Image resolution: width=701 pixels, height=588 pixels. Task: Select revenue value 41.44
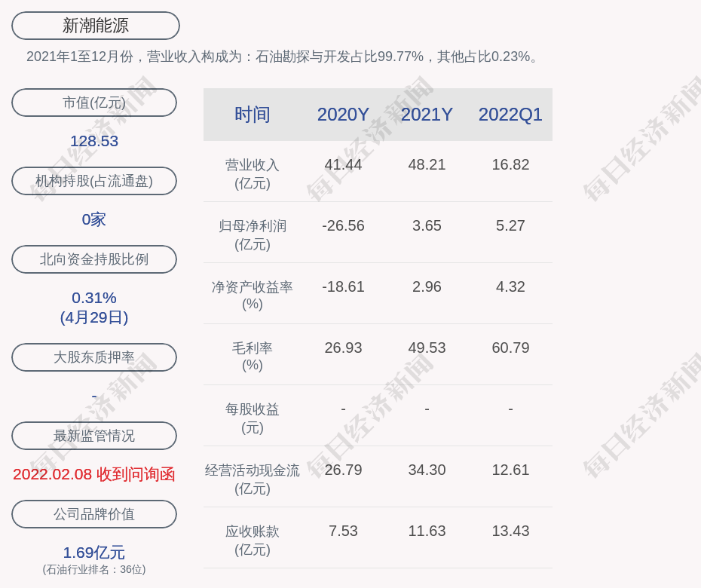click(x=343, y=164)
